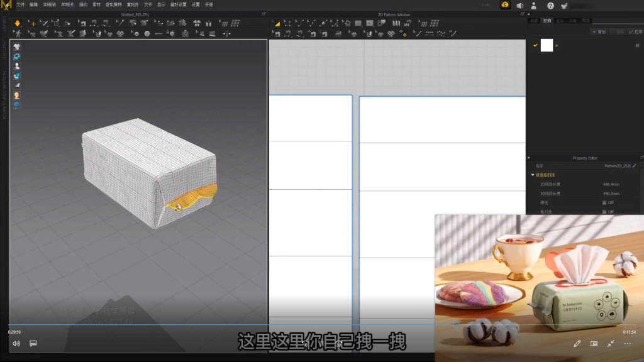Screen dimensions: 644x362
Task: Click the avatar head icon in 3D viewport
Action: pos(16,95)
